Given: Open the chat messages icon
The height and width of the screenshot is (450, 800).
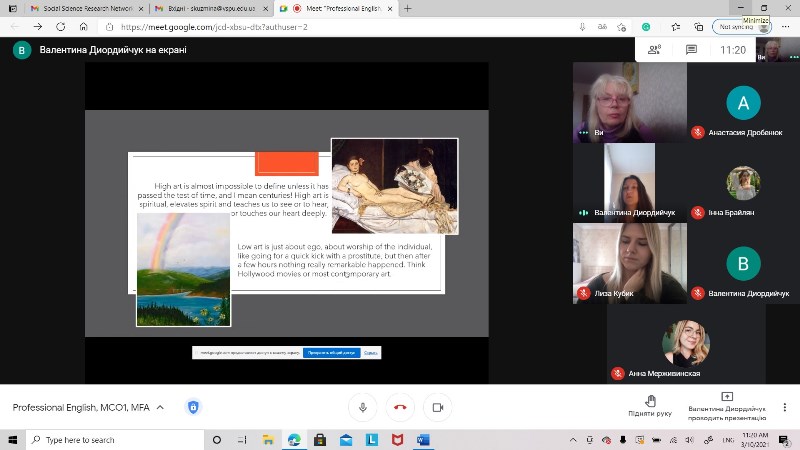Looking at the screenshot, I should pyautogui.click(x=691, y=49).
